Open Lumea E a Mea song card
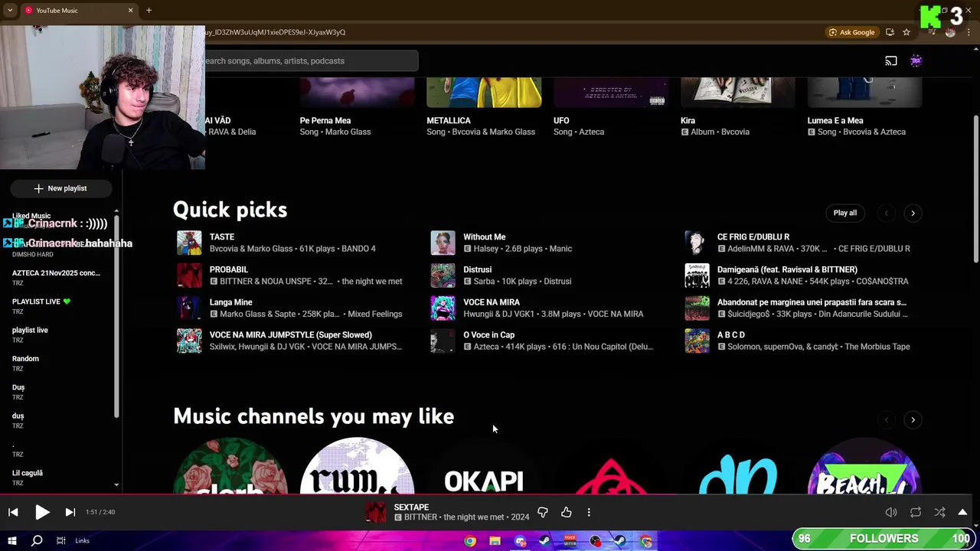This screenshot has width=980, height=551. point(835,120)
